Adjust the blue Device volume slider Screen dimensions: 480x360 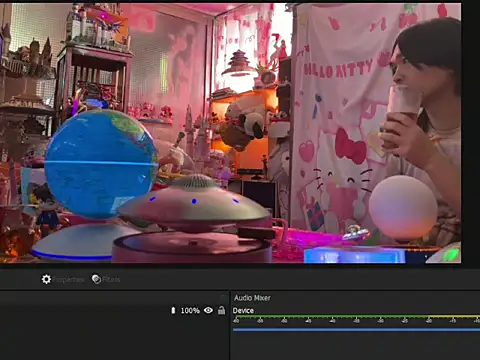tap(356, 330)
